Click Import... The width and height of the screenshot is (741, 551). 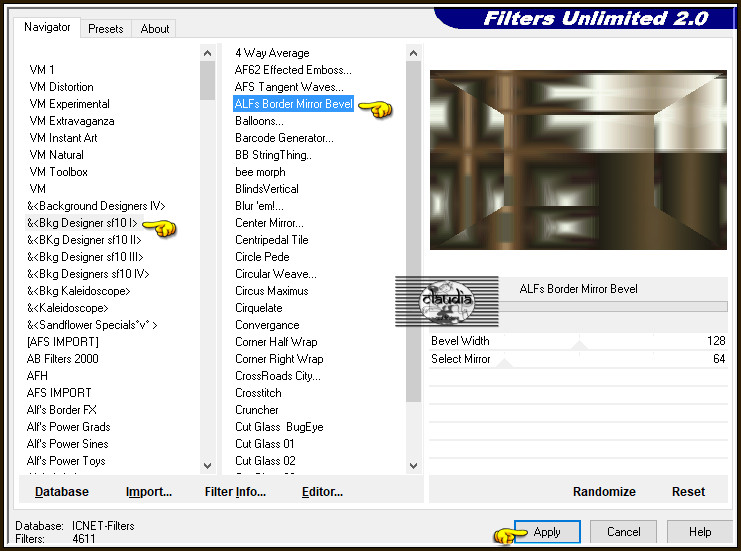click(x=149, y=492)
